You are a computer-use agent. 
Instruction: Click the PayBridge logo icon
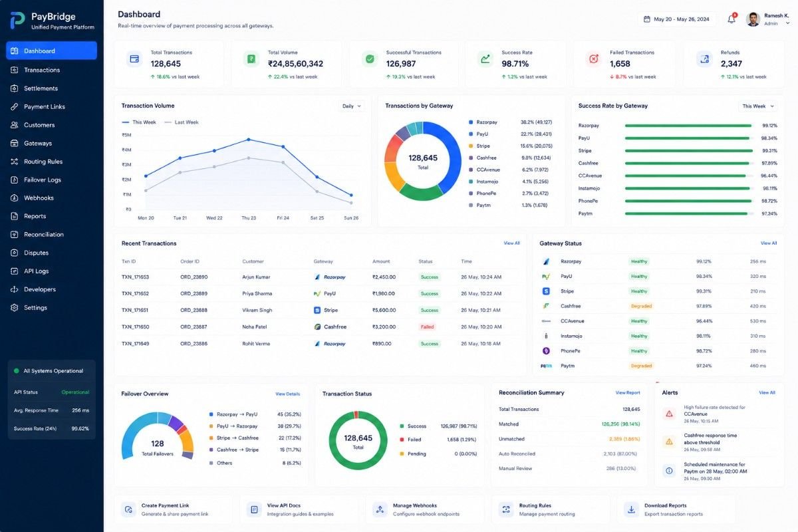pyautogui.click(x=17, y=21)
